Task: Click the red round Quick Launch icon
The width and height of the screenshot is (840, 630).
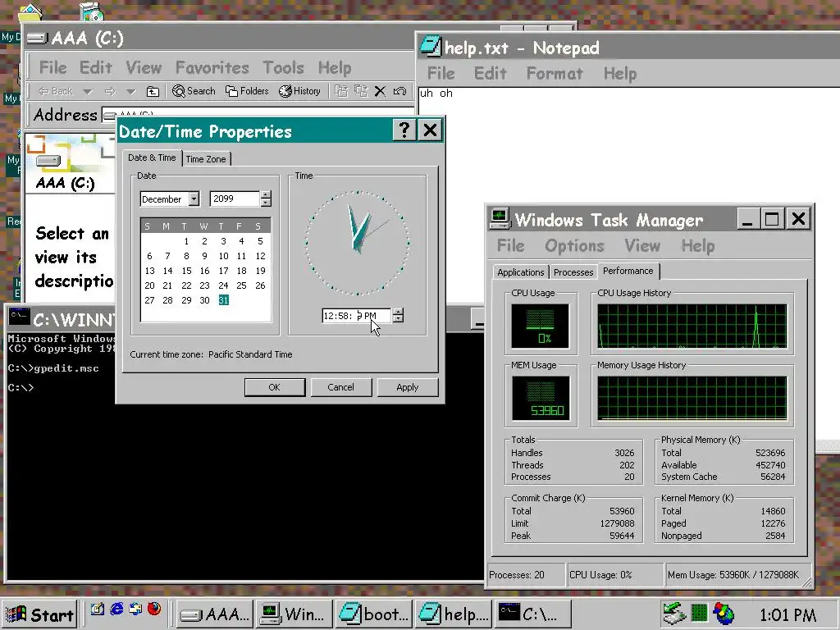Action: pos(154,609)
